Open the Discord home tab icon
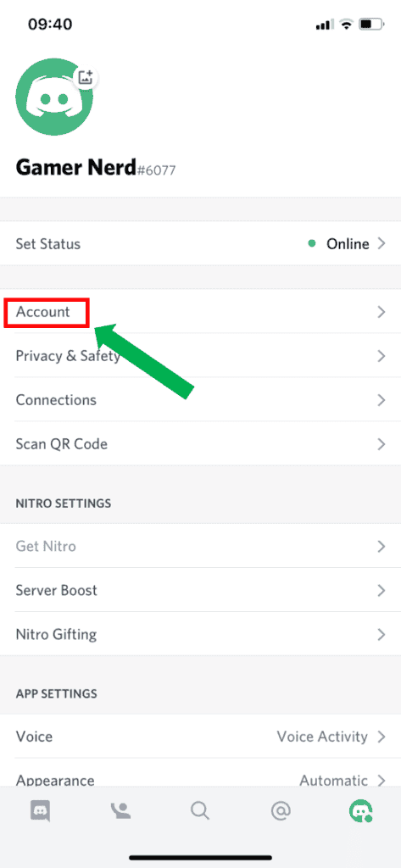401x868 pixels. [x=40, y=811]
